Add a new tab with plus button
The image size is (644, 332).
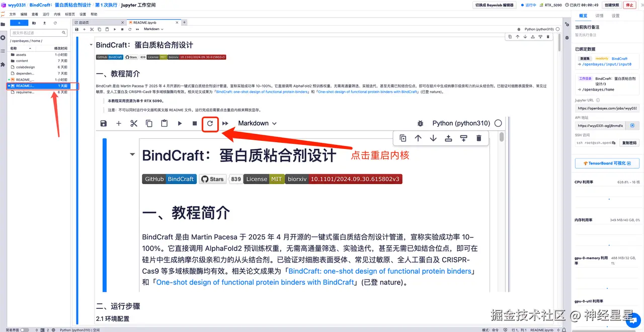click(184, 23)
